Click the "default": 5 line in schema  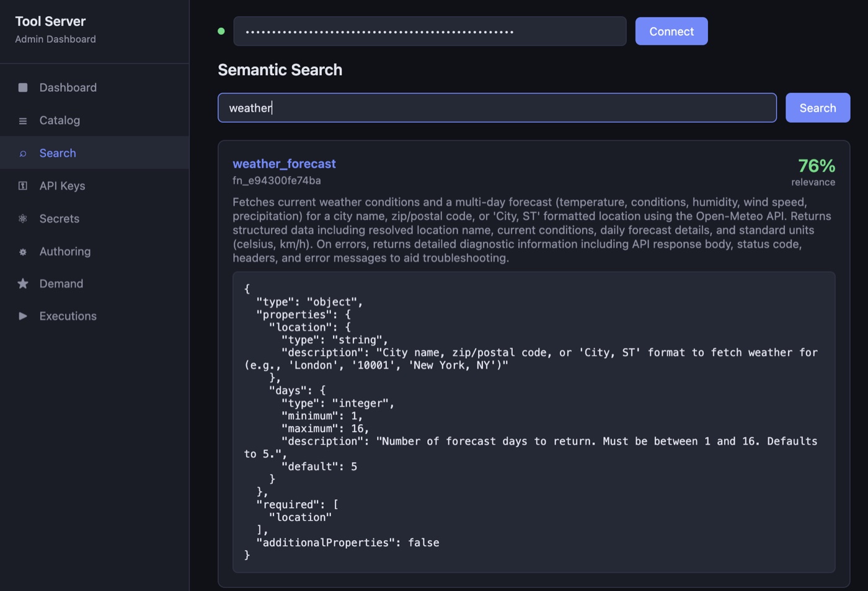(x=319, y=466)
